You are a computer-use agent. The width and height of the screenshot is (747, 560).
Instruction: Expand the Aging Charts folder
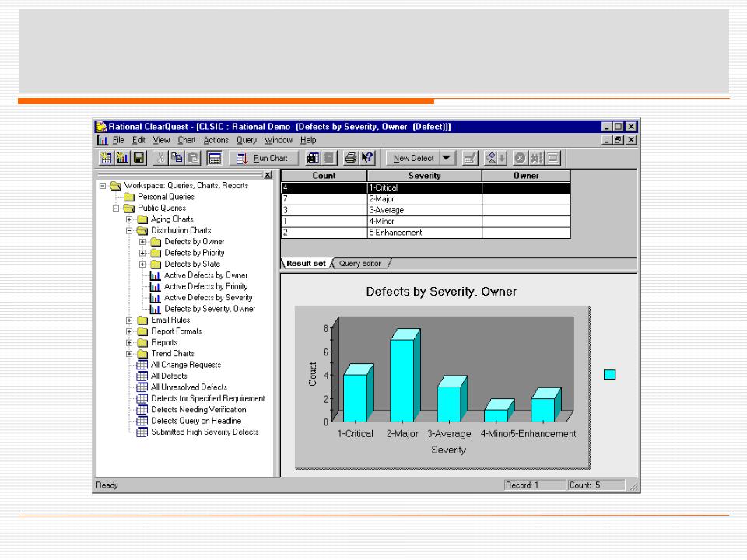pyautogui.click(x=129, y=219)
